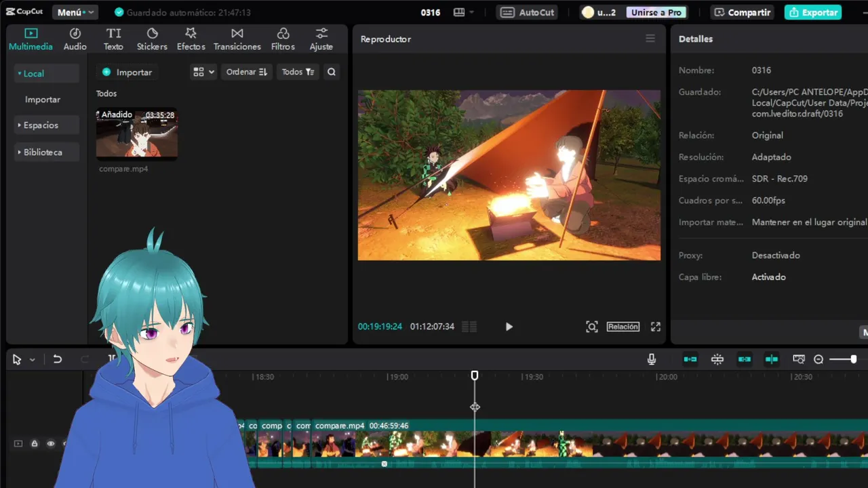
Task: Hide the main video track
Action: pos(51,444)
